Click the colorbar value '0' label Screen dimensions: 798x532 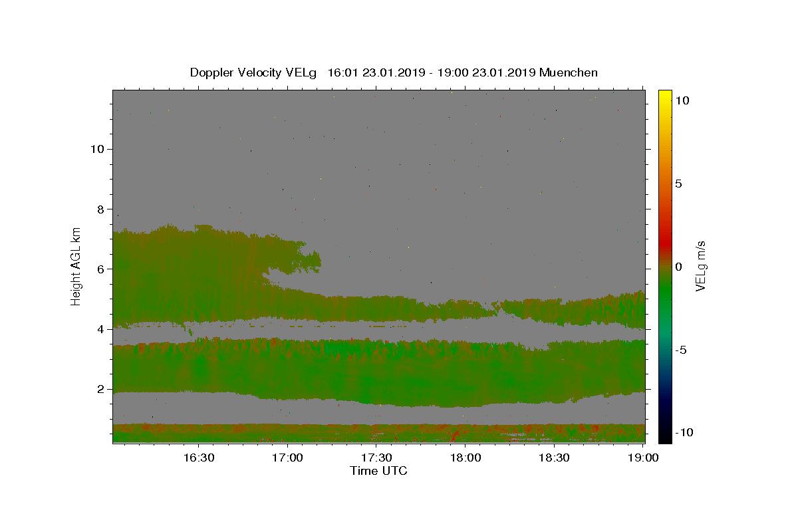pos(678,267)
